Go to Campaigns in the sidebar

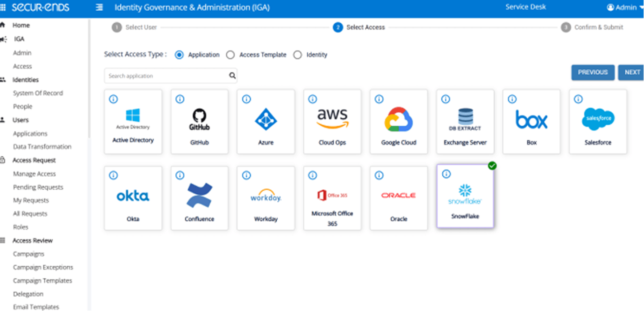click(x=29, y=254)
